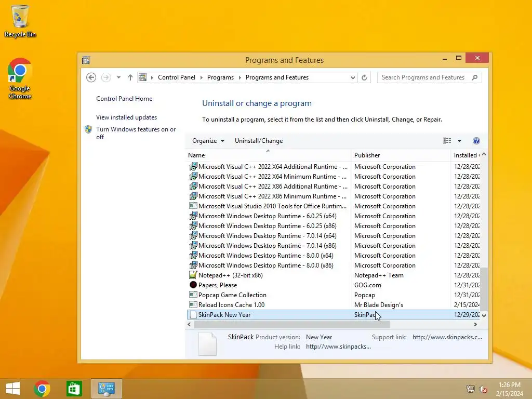Sort the list by Publisher column

click(401, 155)
